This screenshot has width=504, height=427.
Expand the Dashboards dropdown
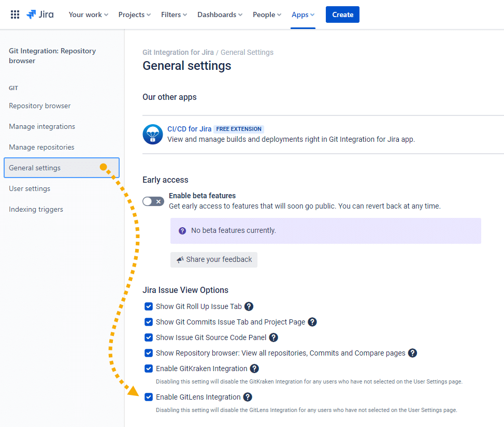[220, 15]
